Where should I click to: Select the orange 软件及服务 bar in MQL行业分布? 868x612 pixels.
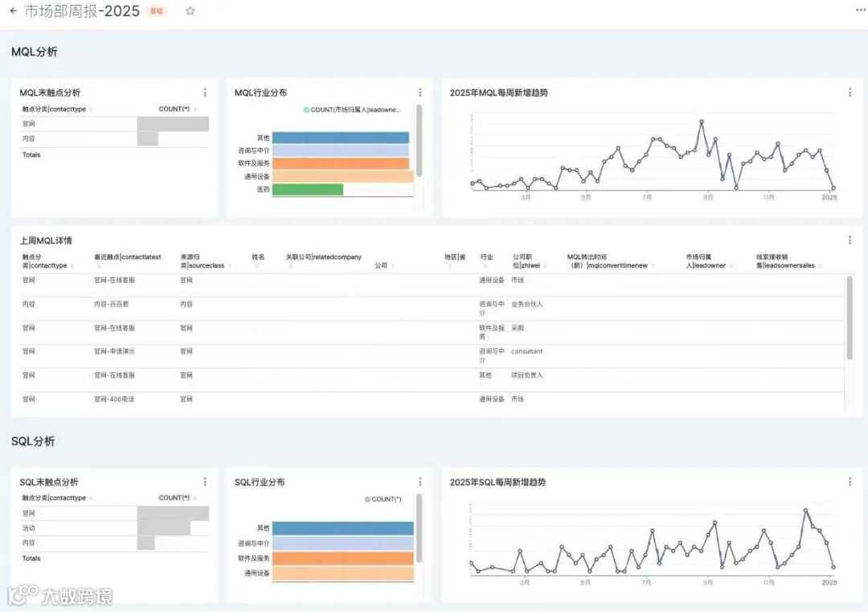341,163
